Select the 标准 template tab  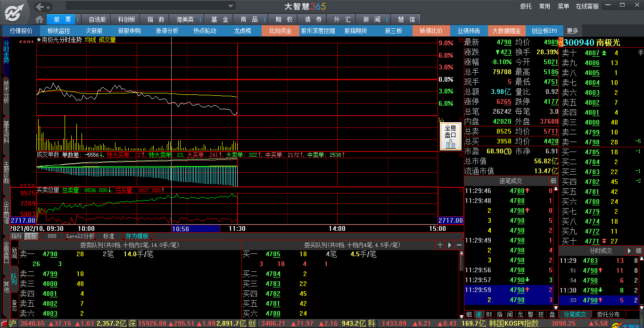point(108,236)
